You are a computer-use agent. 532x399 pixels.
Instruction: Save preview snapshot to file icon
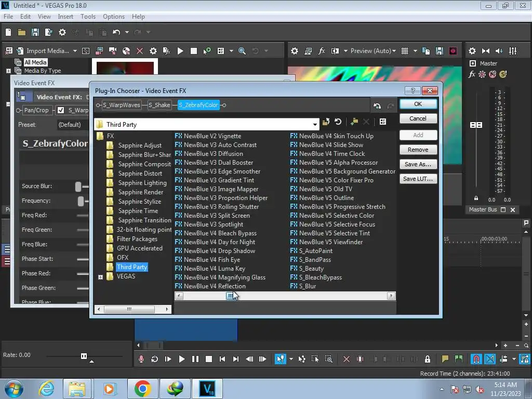click(440, 51)
